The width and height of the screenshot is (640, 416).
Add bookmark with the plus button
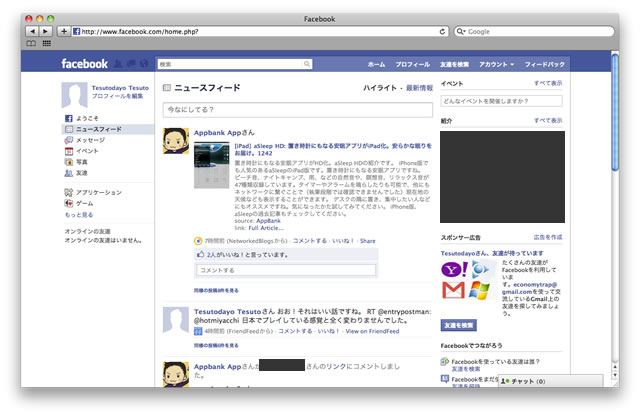(x=64, y=31)
